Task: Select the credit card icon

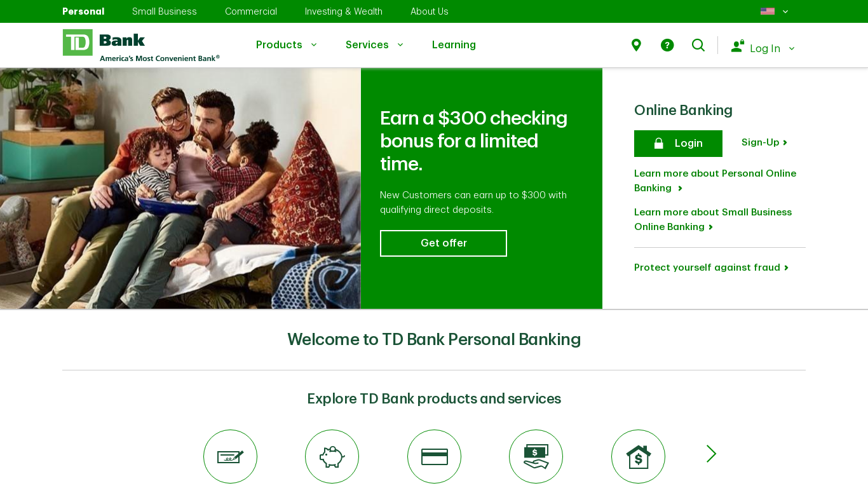Action: pos(434,456)
